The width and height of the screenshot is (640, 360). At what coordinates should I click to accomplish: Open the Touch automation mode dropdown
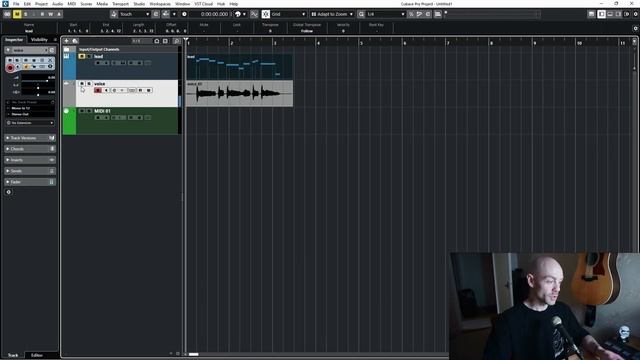pos(135,14)
